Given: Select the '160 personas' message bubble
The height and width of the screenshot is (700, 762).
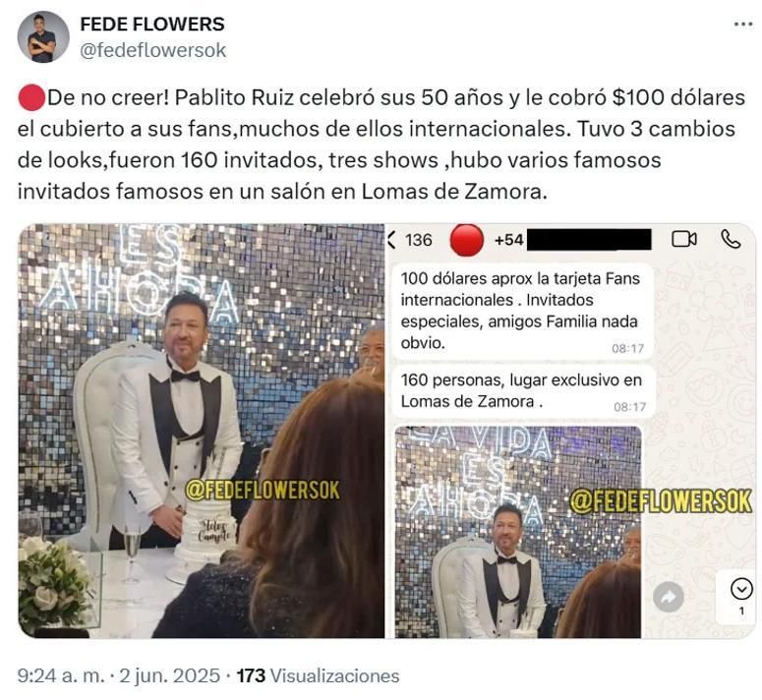Looking at the screenshot, I should pos(521,390).
